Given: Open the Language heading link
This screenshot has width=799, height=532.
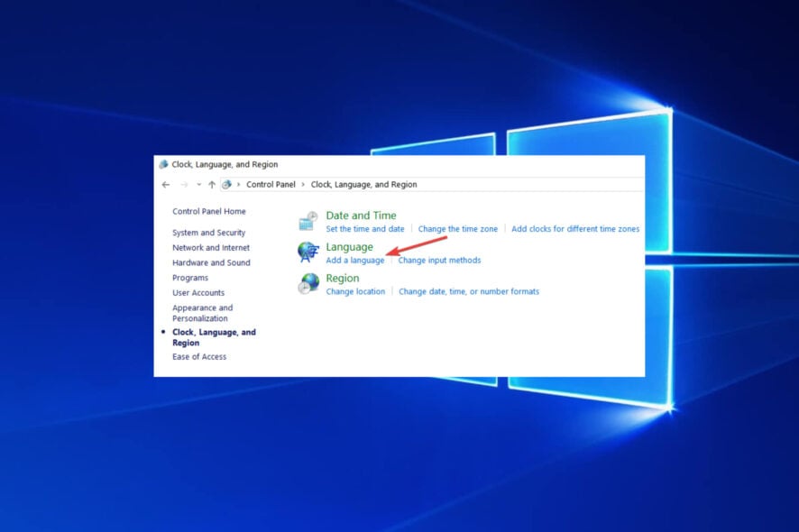Looking at the screenshot, I should click(350, 247).
